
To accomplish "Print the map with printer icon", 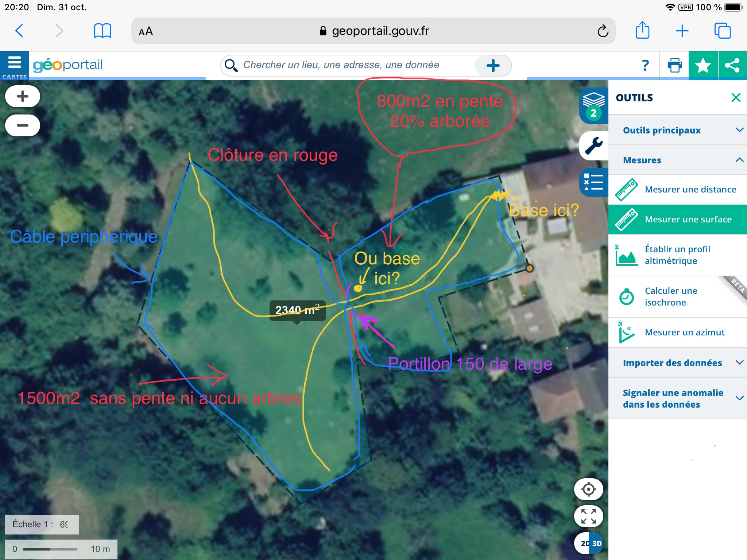I will 674,66.
